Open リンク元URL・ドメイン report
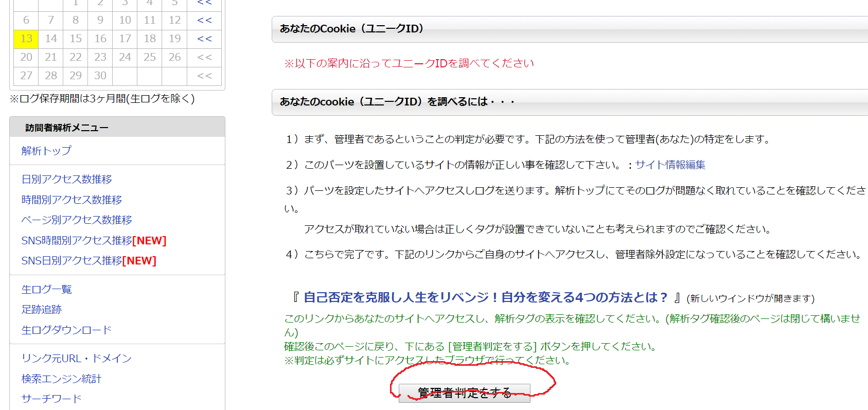868x410 pixels. 76,358
